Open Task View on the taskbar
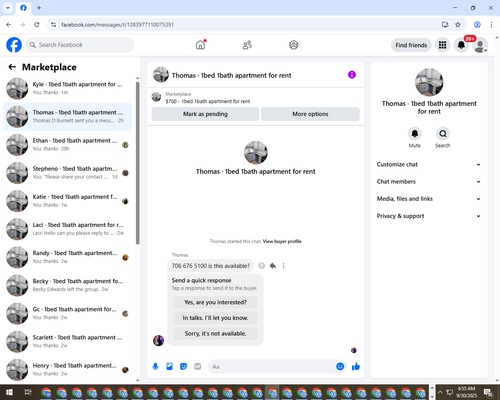Screen dimensions: 500x400 tap(28, 392)
